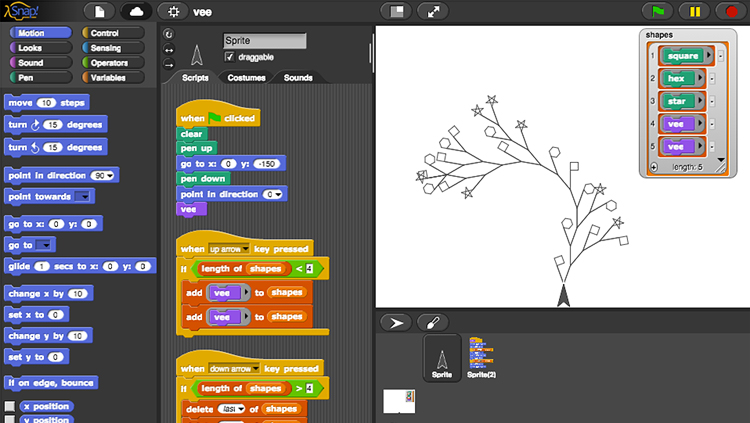Pause all scripts with yellow pause button
Image resolution: width=750 pixels, height=423 pixels.
click(x=695, y=11)
